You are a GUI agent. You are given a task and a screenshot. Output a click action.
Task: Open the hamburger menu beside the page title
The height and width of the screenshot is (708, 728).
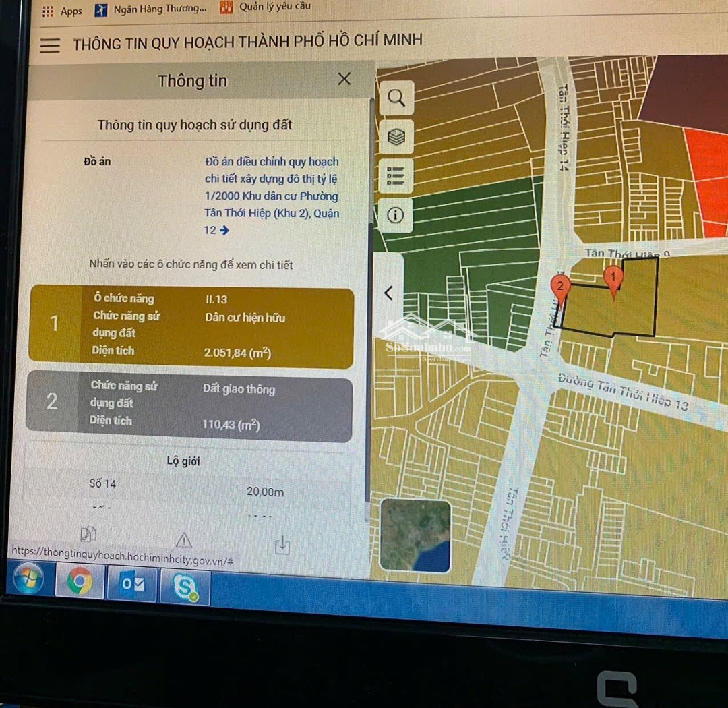point(50,45)
